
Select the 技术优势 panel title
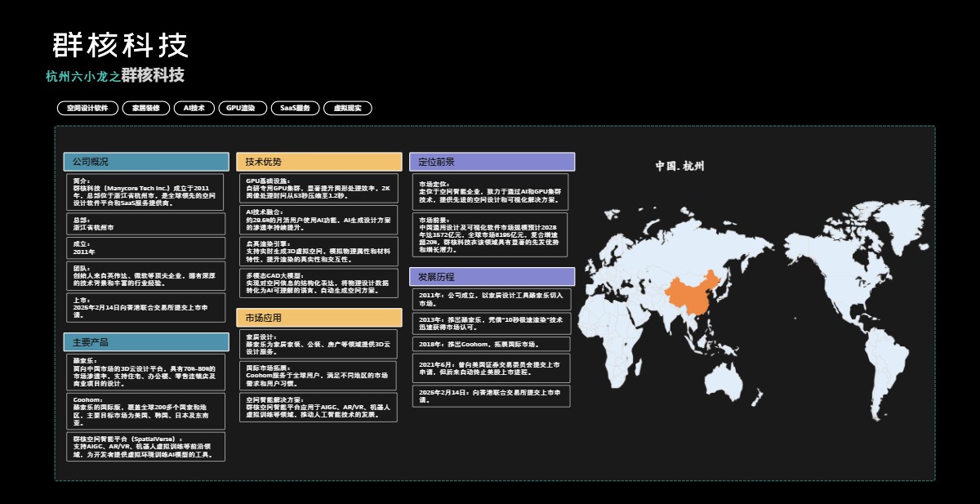(x=317, y=161)
